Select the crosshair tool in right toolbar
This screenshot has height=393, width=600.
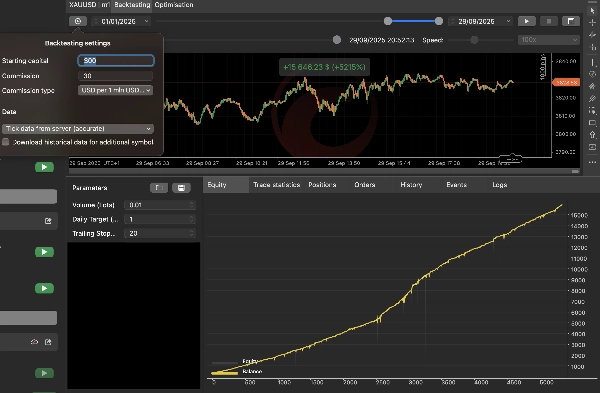(592, 23)
